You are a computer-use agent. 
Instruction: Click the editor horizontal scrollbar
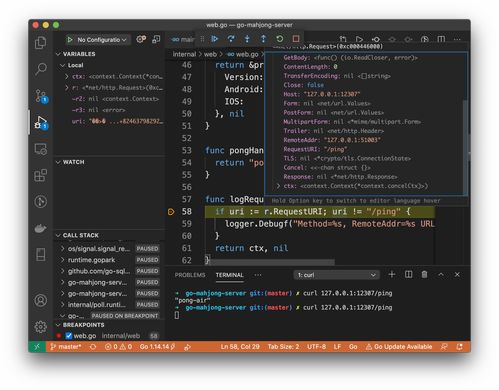pyautogui.click(x=271, y=262)
